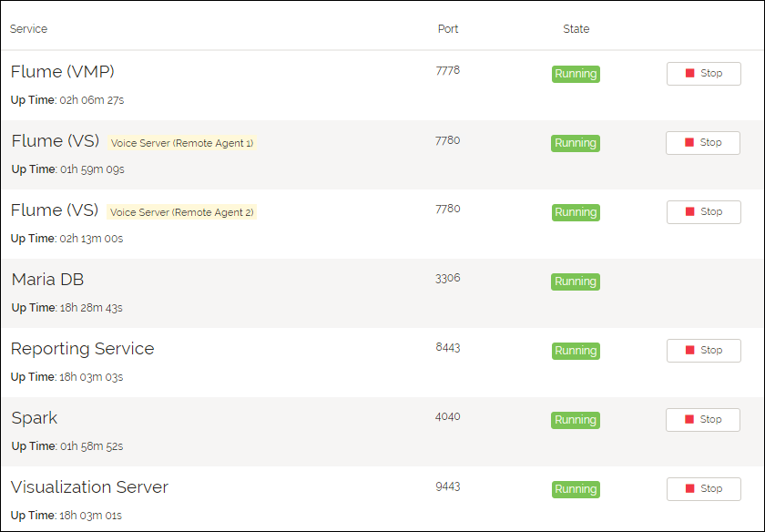Click the Running badge for Flume (VMP)

coord(576,74)
